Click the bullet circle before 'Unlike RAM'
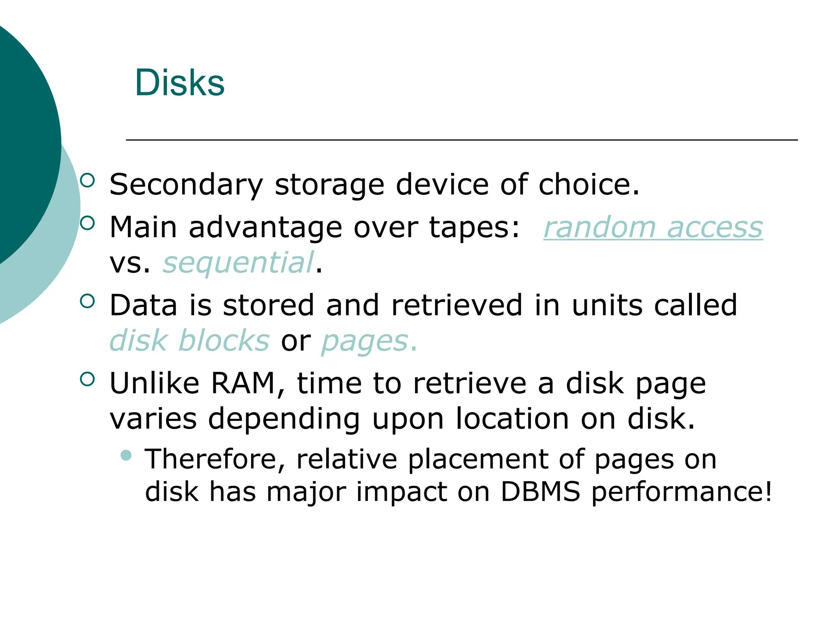 point(87,379)
